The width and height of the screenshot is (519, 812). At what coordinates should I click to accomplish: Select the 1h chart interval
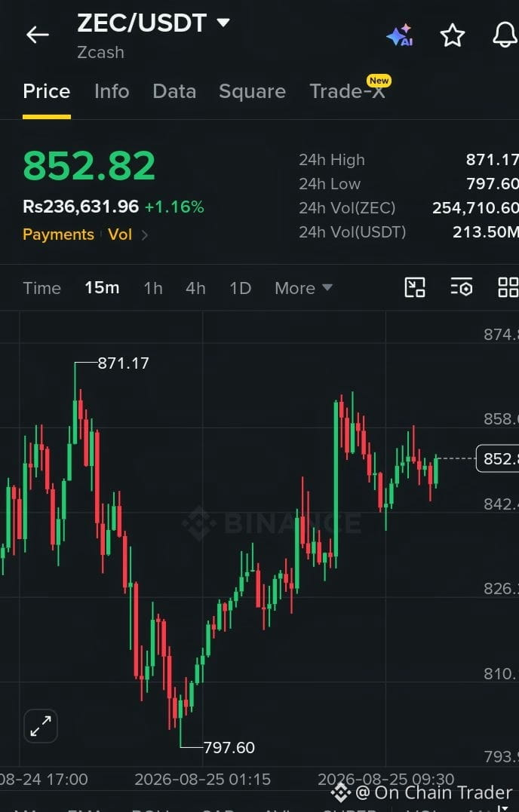(x=153, y=288)
